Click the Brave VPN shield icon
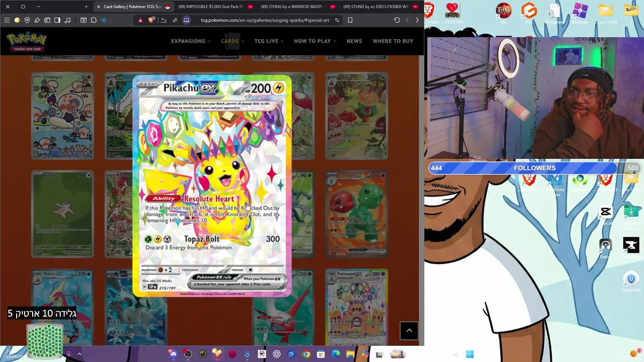This screenshot has width=644, height=362. tap(27, 20)
